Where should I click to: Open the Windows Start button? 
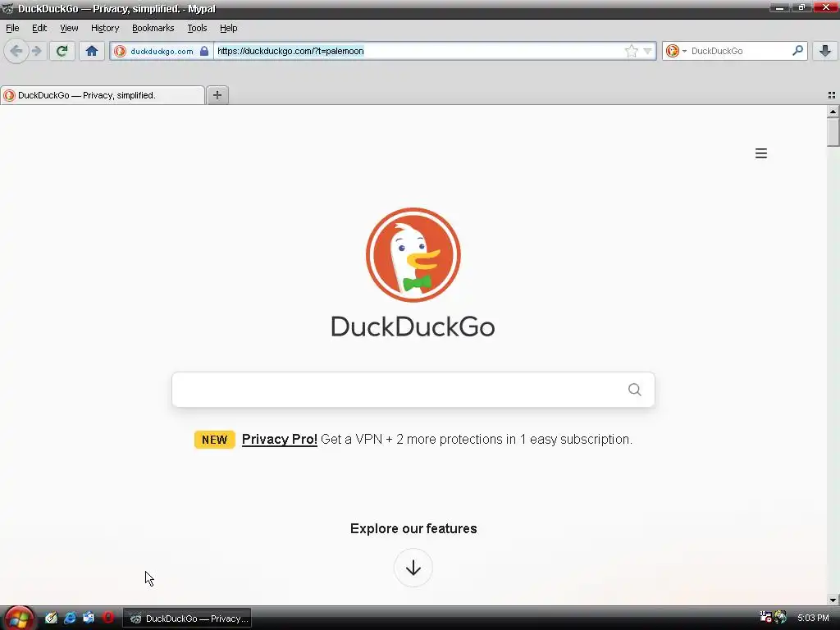coord(20,619)
